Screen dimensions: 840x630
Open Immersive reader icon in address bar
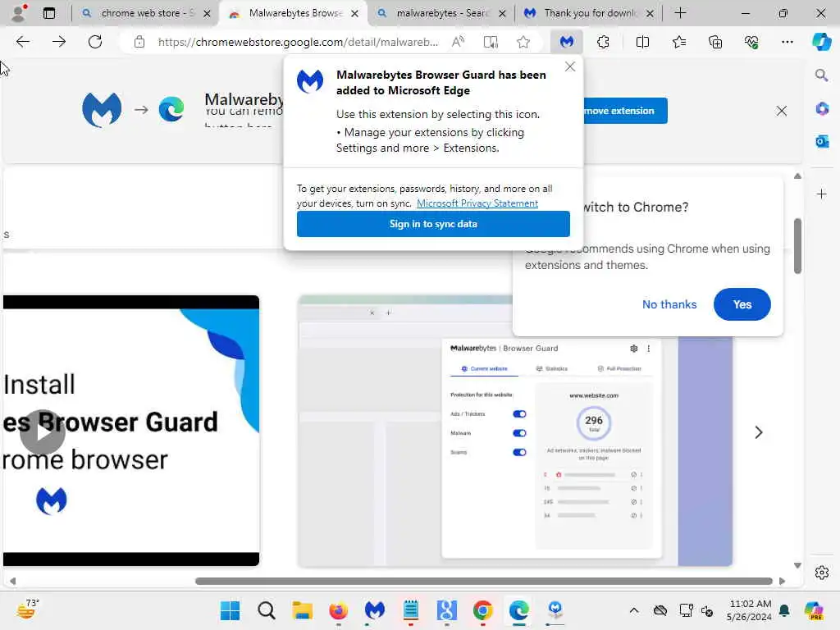[x=491, y=42]
